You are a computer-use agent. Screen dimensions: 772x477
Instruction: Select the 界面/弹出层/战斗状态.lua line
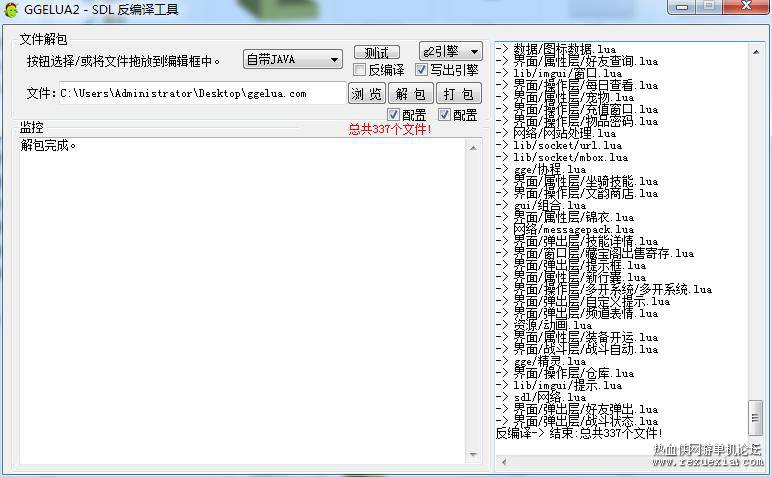tap(577, 421)
